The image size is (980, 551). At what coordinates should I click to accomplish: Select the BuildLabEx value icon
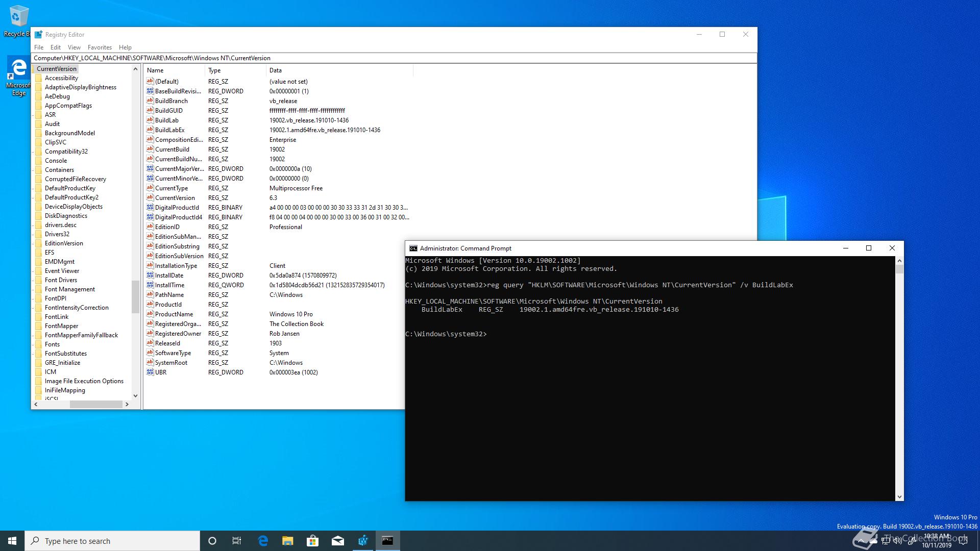[150, 130]
